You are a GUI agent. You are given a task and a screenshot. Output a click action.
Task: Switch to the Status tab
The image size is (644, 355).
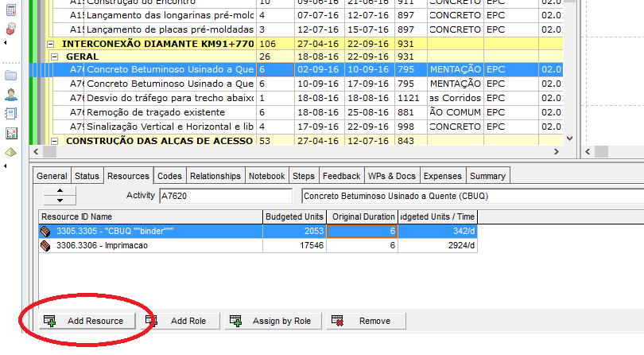coord(87,176)
